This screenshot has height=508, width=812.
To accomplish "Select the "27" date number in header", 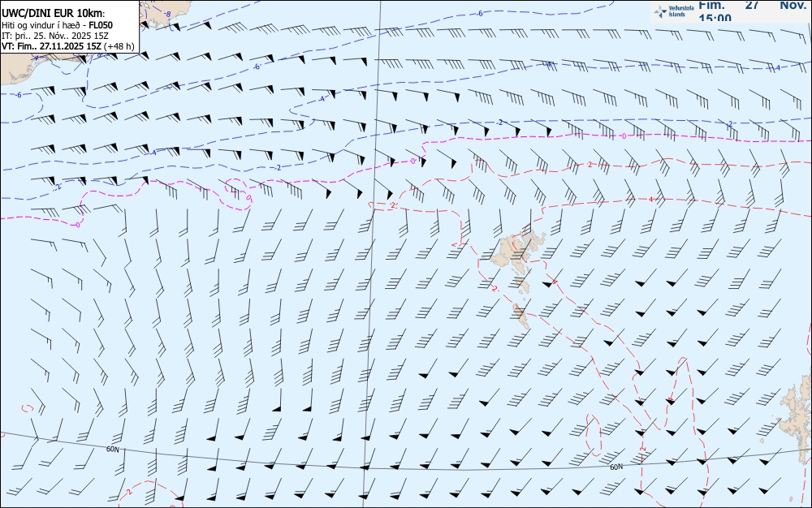I will pos(752,5).
